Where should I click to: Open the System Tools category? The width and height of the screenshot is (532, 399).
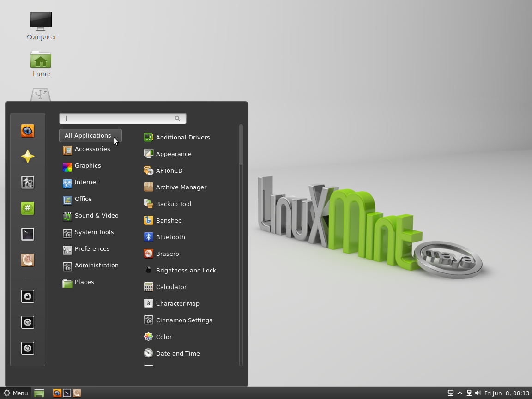click(88, 232)
